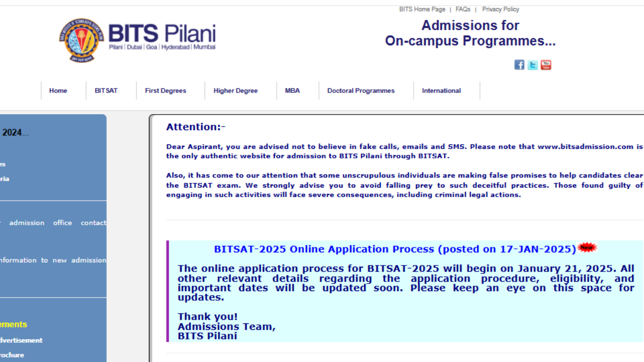Open the Twitter page via its icon
Image resolution: width=644 pixels, height=362 pixels.
(x=532, y=64)
